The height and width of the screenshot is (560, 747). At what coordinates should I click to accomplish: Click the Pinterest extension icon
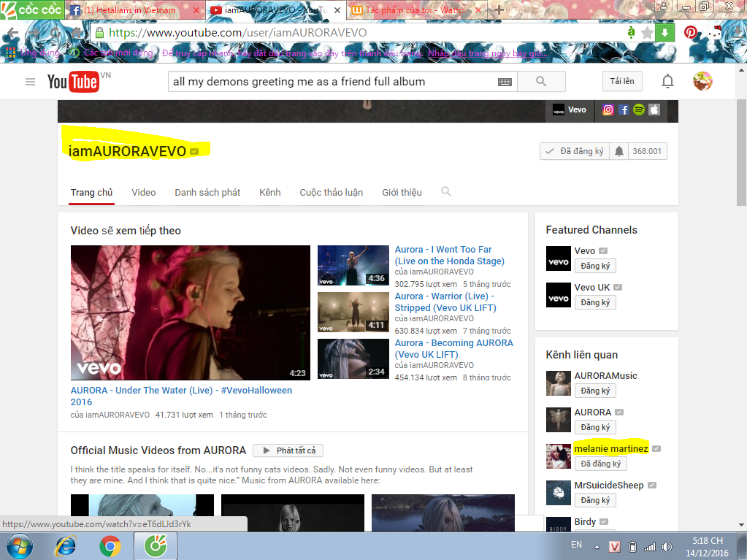[x=690, y=33]
